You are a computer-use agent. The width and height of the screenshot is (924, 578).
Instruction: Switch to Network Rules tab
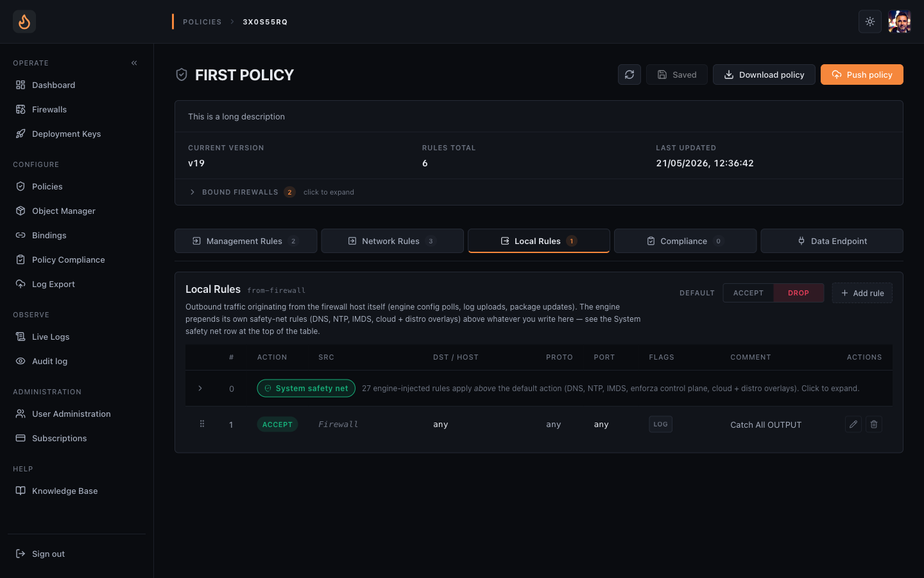pyautogui.click(x=392, y=241)
